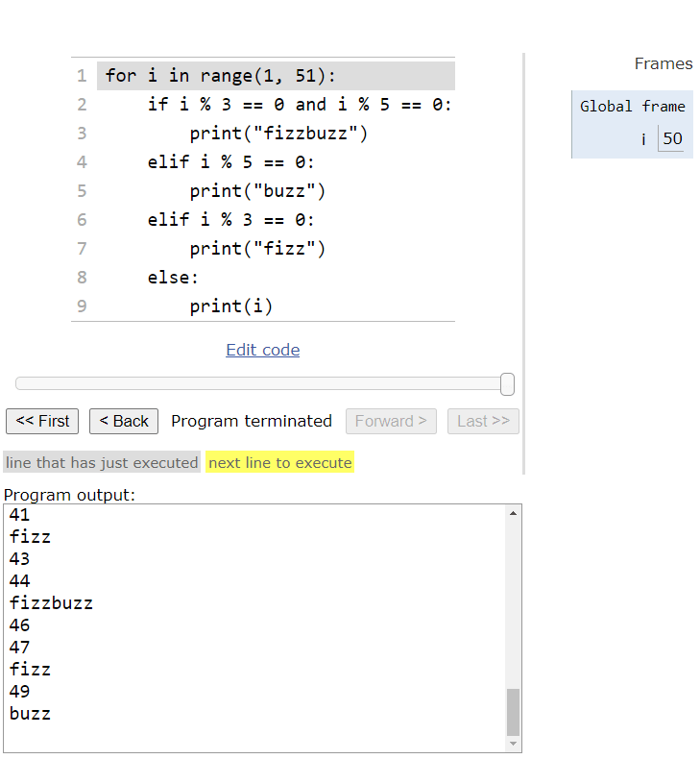Click print("fizzbuzz") on line 3

(x=278, y=134)
